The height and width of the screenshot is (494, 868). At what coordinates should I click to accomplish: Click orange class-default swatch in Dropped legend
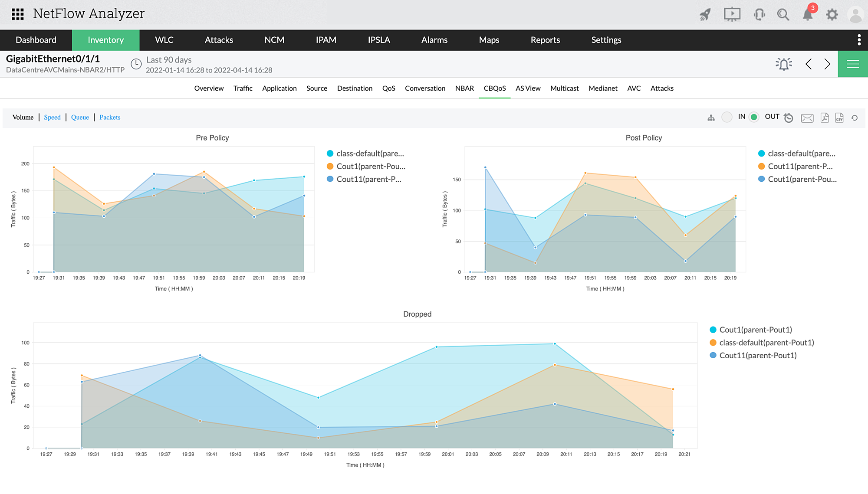coord(713,343)
